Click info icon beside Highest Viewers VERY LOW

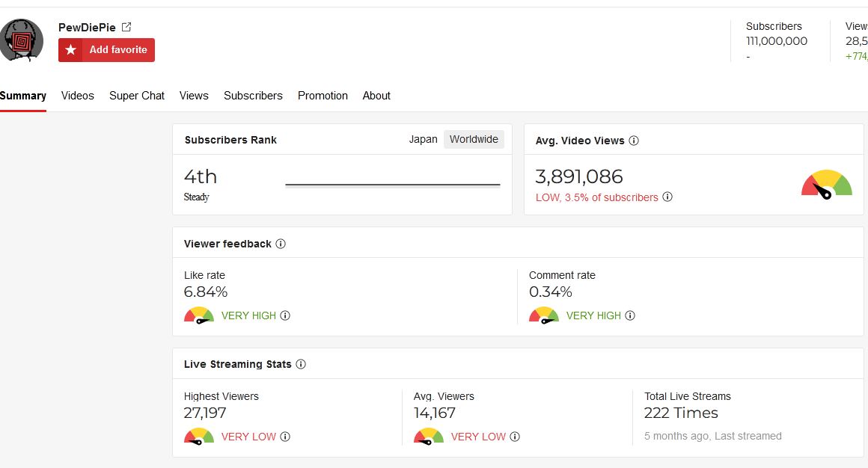click(285, 437)
